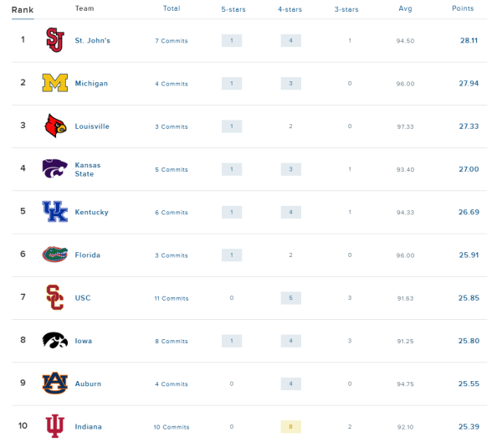Click the Kentucky team name link
This screenshot has width=502, height=448.
click(x=91, y=213)
